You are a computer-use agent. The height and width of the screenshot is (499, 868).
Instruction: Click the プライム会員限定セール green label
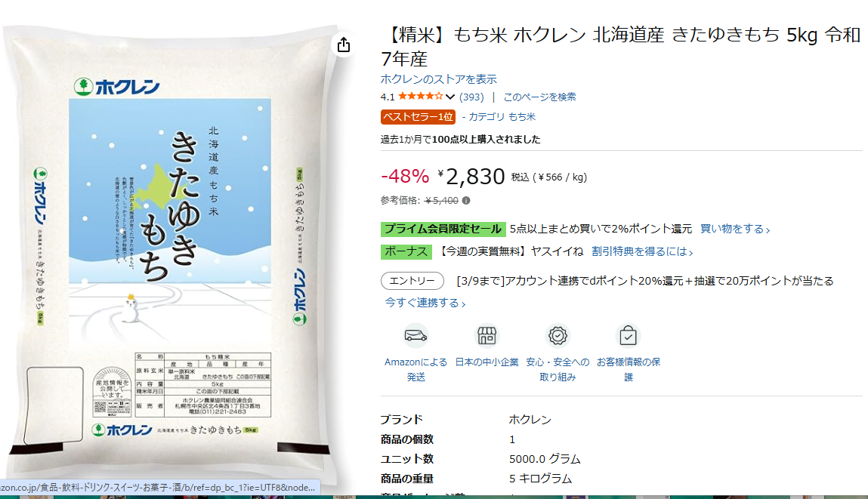[x=443, y=229]
